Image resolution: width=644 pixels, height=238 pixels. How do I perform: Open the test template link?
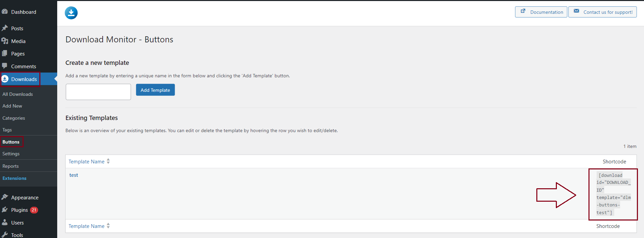point(74,175)
